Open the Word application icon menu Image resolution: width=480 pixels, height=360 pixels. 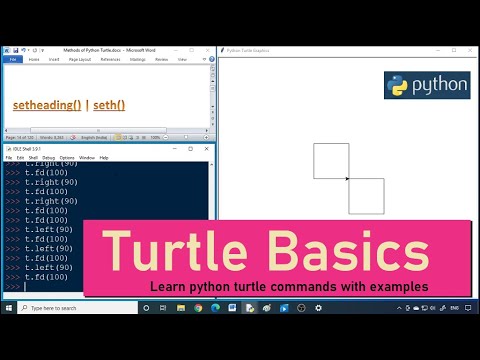point(7,50)
